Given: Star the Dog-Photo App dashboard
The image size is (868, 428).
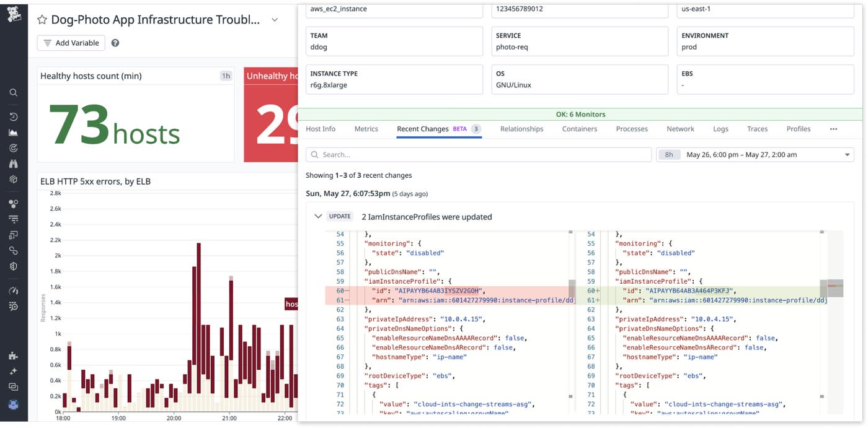Looking at the screenshot, I should pos(42,19).
